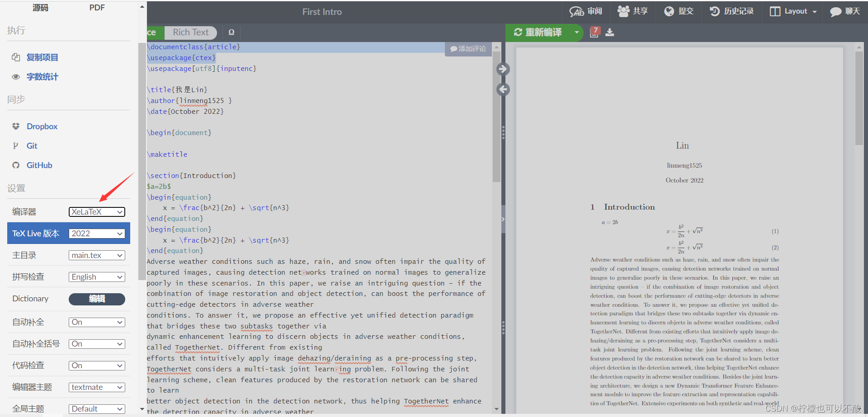Click the 重新编译 recompile button

coord(538,33)
